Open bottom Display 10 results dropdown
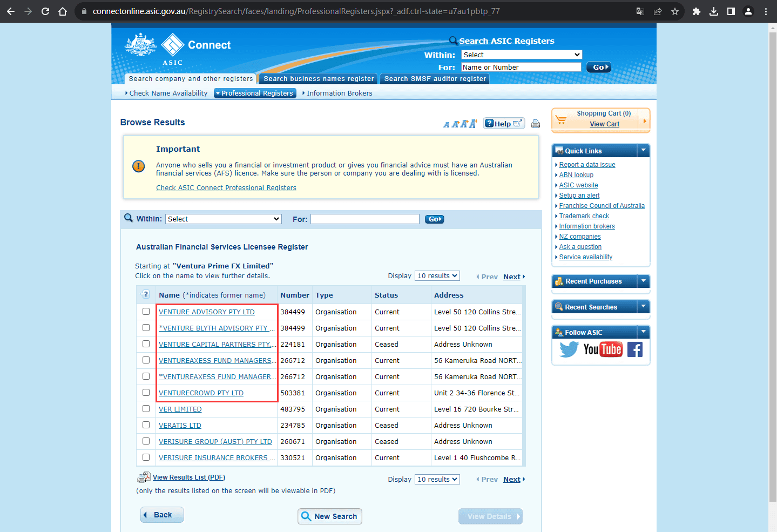777x532 pixels. click(x=437, y=479)
